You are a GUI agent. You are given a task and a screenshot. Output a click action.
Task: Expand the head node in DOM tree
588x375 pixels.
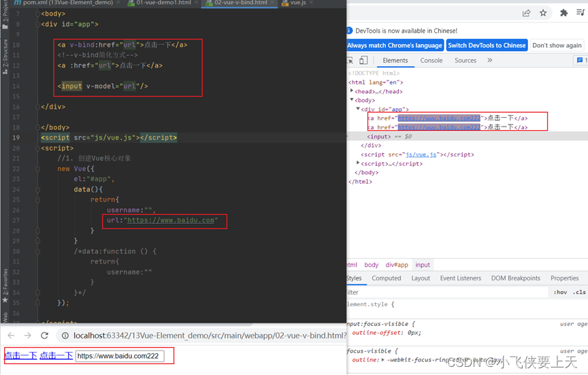pos(352,91)
